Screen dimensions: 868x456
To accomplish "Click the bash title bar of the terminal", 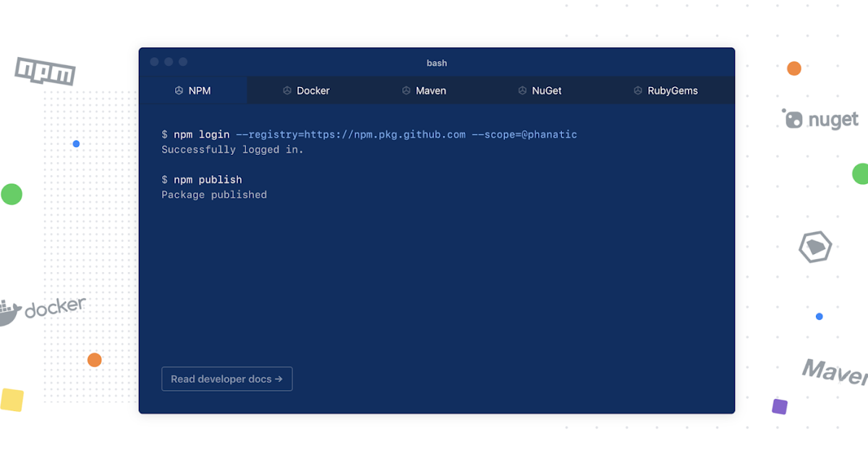I will coord(437,63).
